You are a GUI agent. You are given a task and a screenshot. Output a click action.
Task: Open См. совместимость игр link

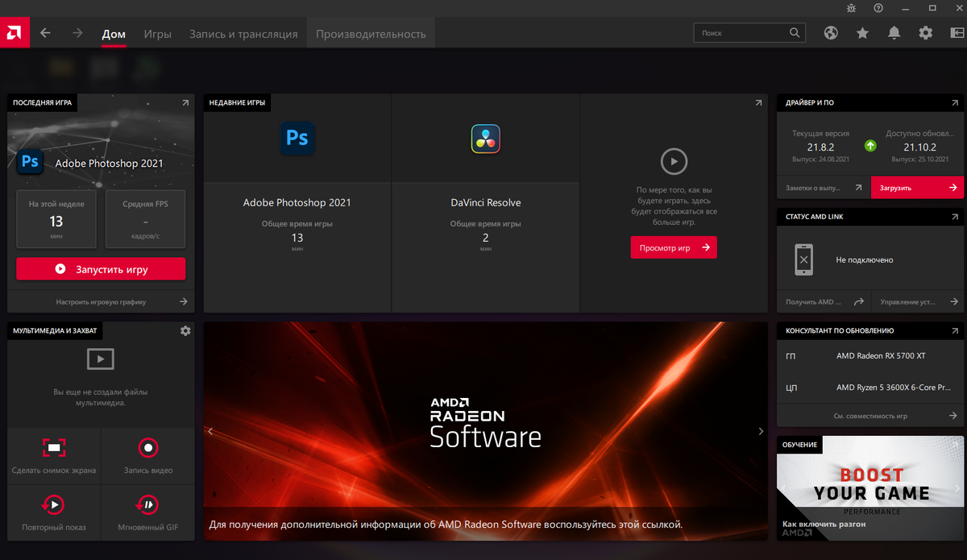(x=870, y=416)
